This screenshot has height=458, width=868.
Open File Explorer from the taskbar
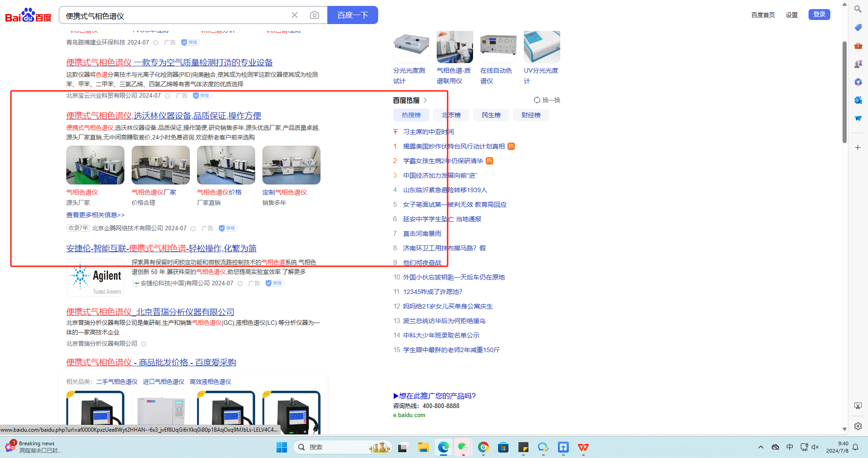(423, 448)
